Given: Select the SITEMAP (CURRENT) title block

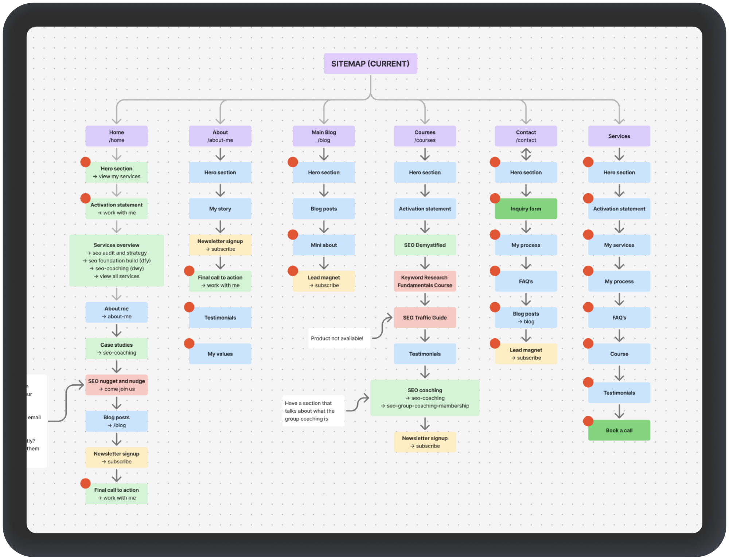Looking at the screenshot, I should (x=370, y=63).
